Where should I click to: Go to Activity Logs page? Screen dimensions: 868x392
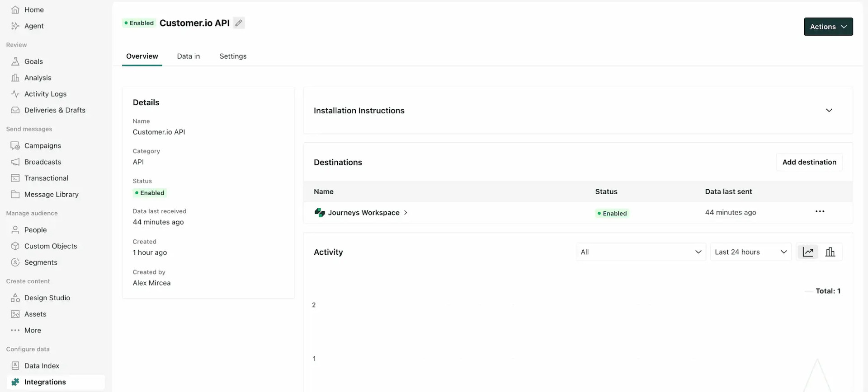45,94
